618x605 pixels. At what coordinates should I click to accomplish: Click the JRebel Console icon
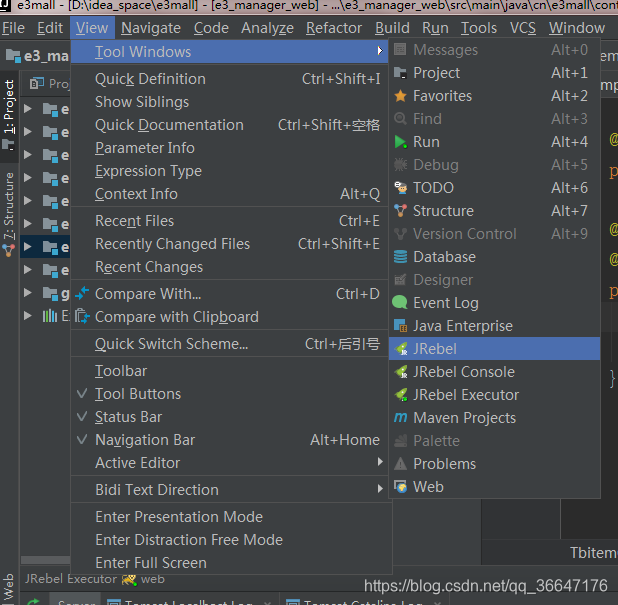401,372
